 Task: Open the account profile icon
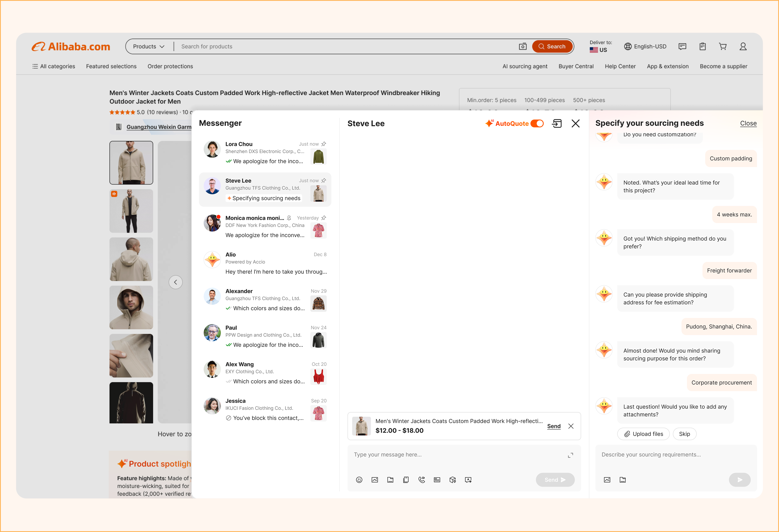(743, 46)
